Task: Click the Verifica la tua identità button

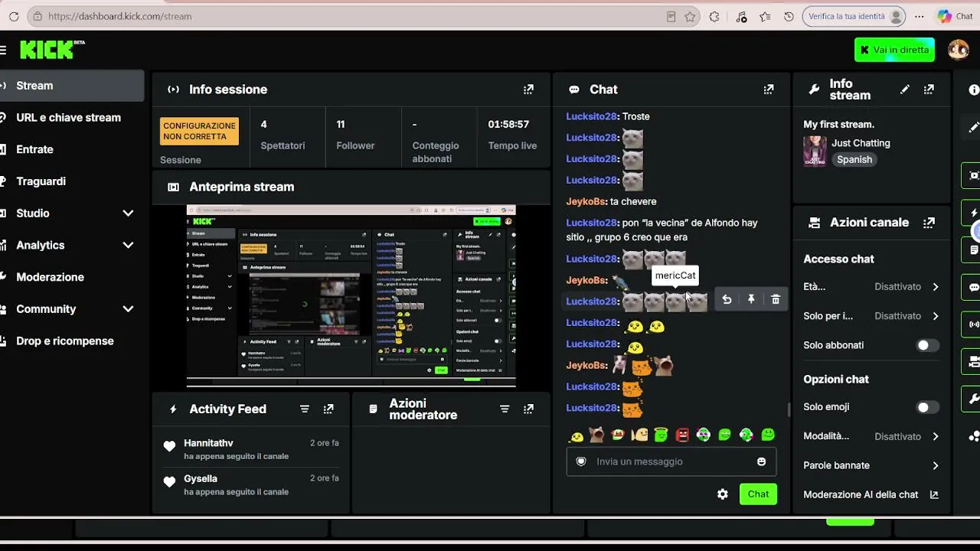Action: [x=854, y=16]
